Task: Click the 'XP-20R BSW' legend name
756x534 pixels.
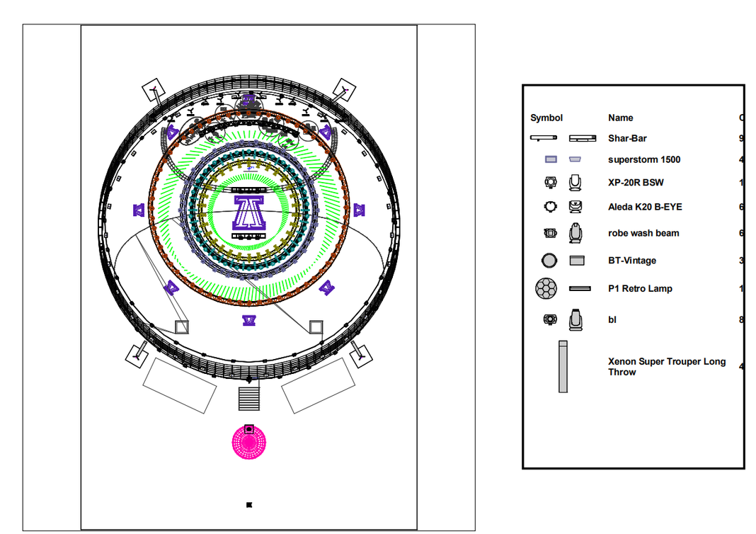Action: (636, 183)
